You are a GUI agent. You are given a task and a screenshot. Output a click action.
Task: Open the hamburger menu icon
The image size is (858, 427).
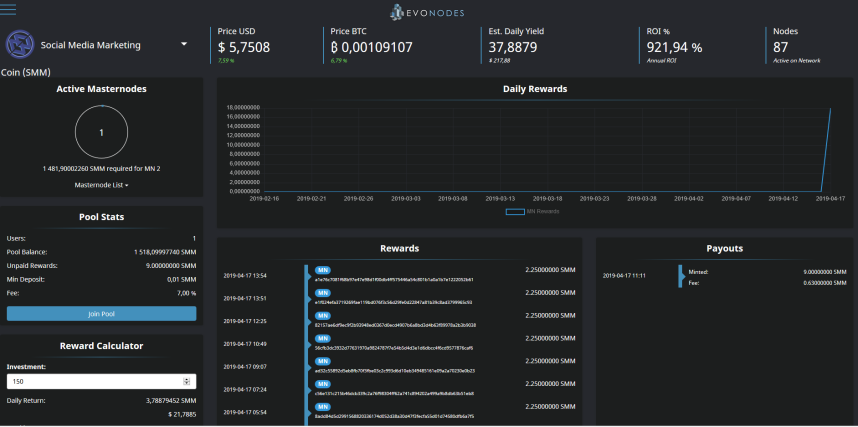(x=8, y=9)
